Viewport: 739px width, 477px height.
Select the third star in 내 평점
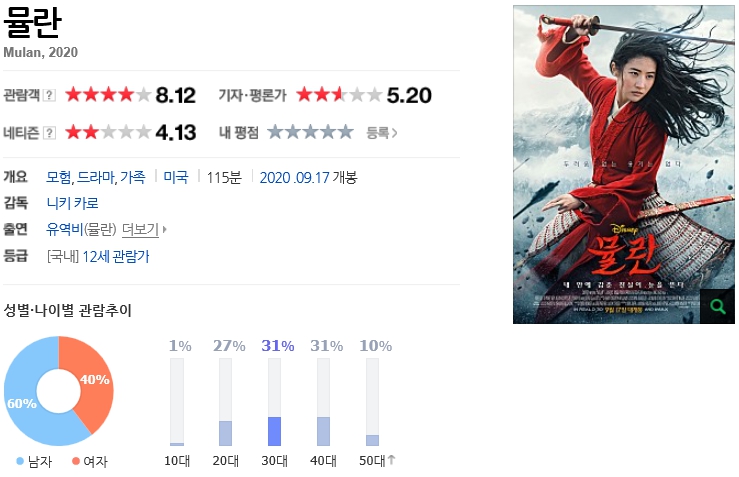coord(311,132)
